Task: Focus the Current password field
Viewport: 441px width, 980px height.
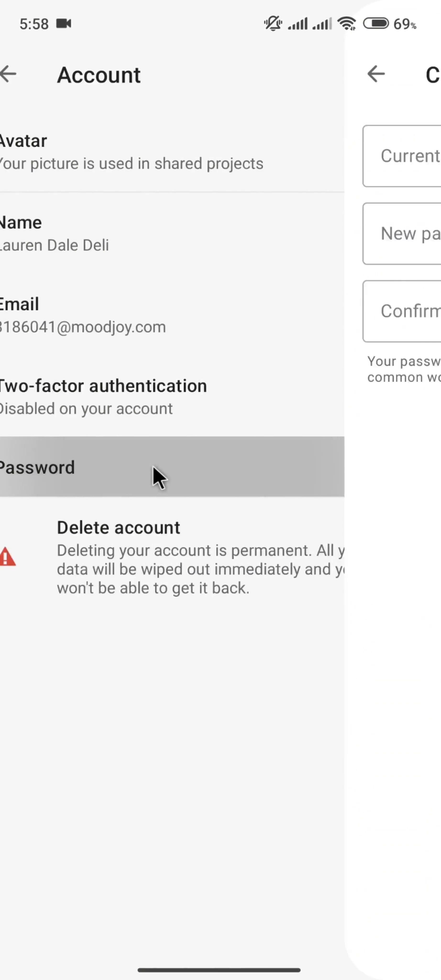Action: 403,156
